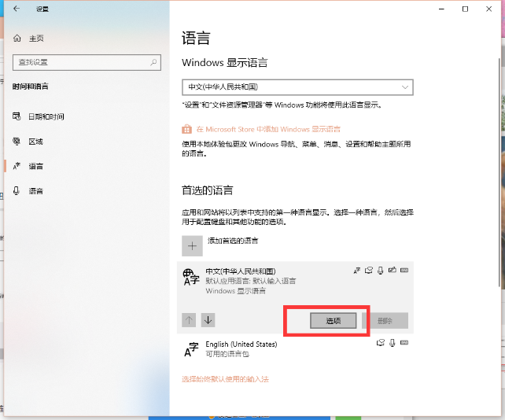Image resolution: width=505 pixels, height=420 pixels.
Task: Click the home house icon
Action: click(x=17, y=39)
